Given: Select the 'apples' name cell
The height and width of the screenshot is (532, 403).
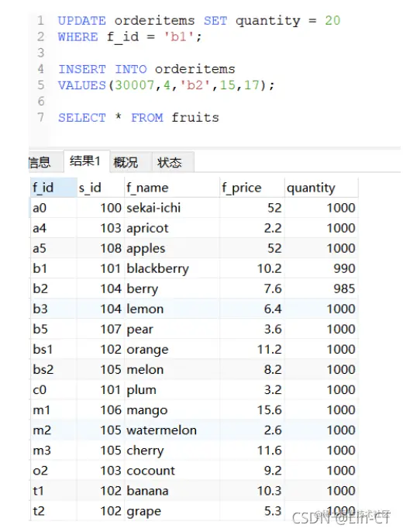Looking at the screenshot, I should click(x=172, y=248).
